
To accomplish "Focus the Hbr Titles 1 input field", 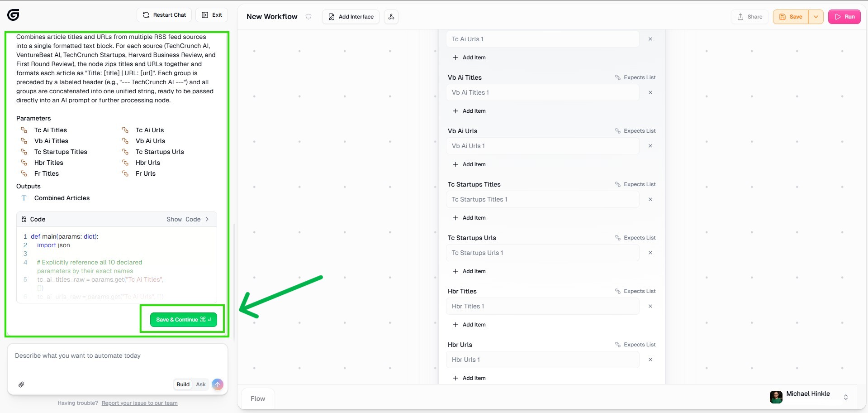I will pyautogui.click(x=542, y=306).
